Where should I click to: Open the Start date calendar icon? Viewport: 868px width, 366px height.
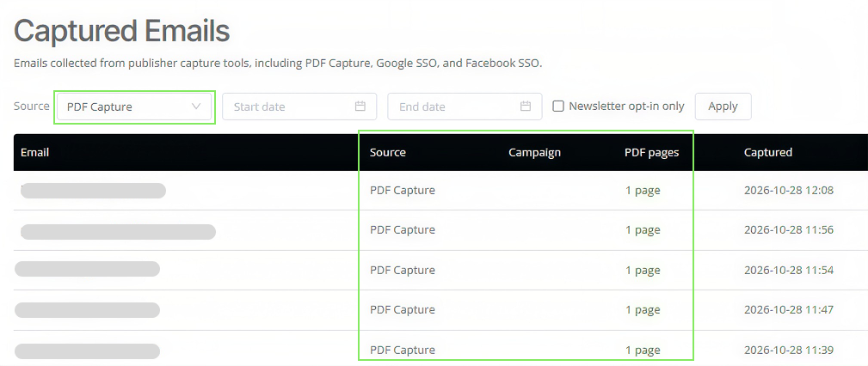pos(360,107)
